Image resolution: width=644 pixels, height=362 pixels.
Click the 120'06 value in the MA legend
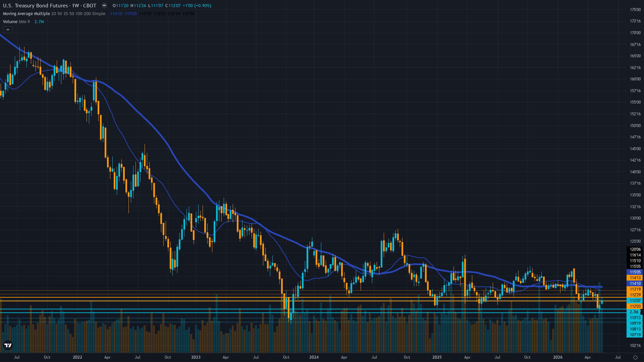[x=189, y=14]
